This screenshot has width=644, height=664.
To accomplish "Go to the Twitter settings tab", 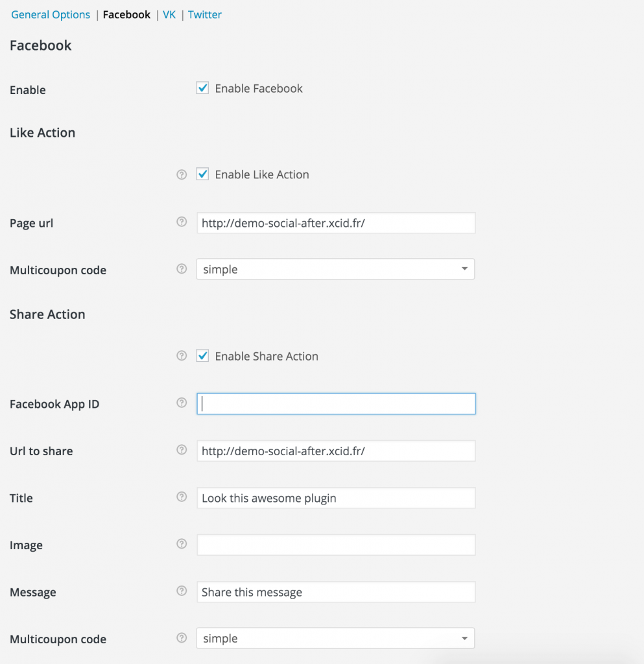I will [x=205, y=14].
